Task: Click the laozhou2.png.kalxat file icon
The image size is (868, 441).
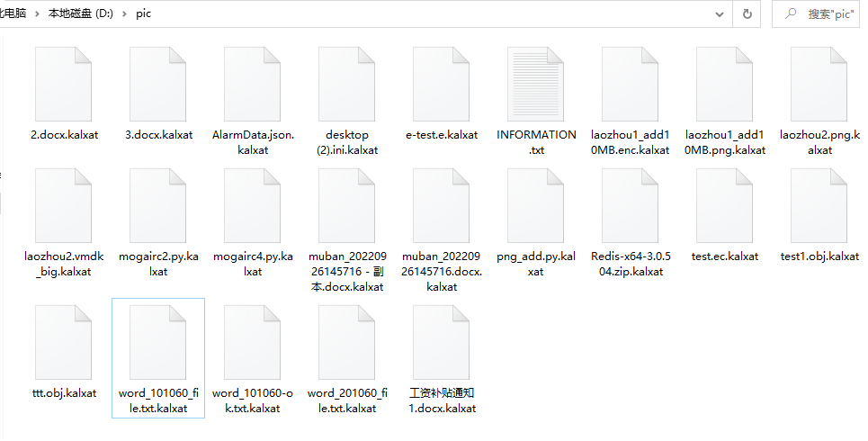Action: [x=819, y=85]
